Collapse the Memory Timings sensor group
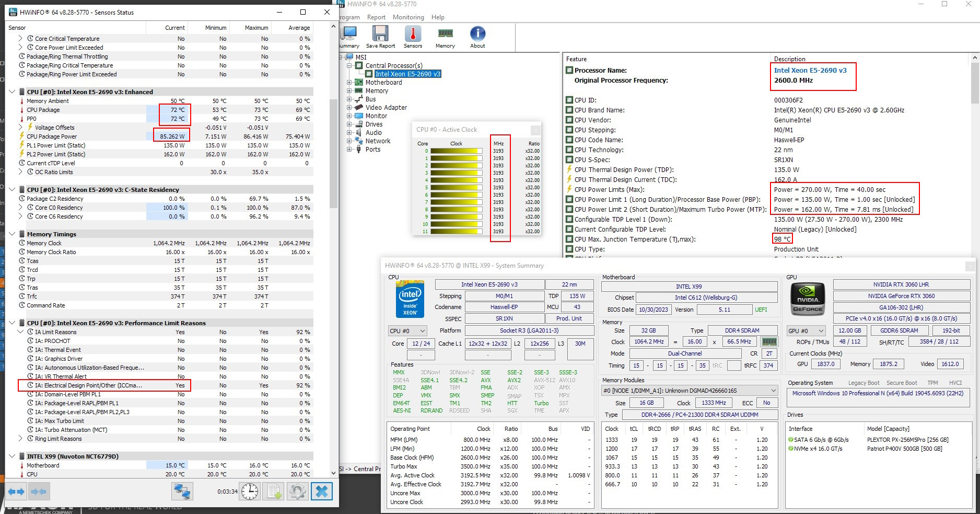 (x=12, y=234)
